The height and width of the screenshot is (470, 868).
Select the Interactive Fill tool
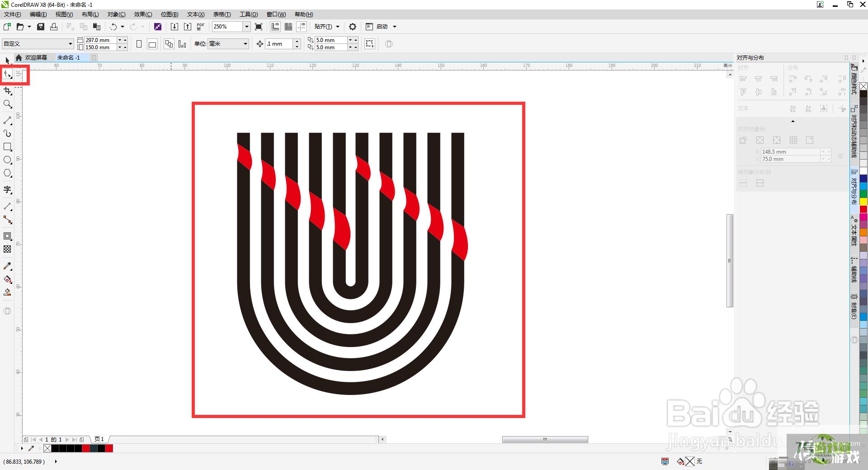(x=8, y=279)
